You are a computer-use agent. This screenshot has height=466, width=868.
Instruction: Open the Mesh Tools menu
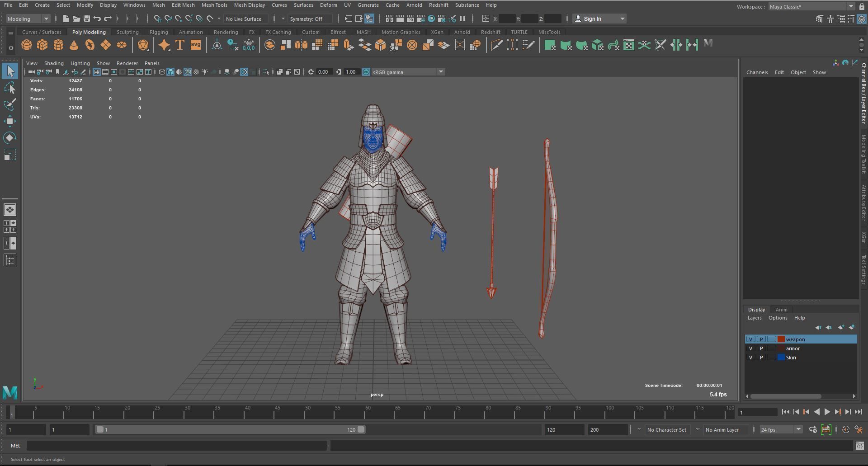[214, 5]
